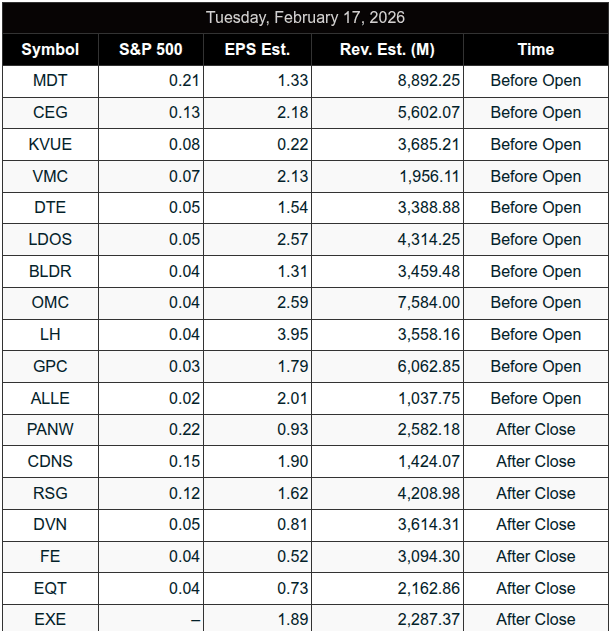Click the EPS Est. column header

[x=257, y=49]
